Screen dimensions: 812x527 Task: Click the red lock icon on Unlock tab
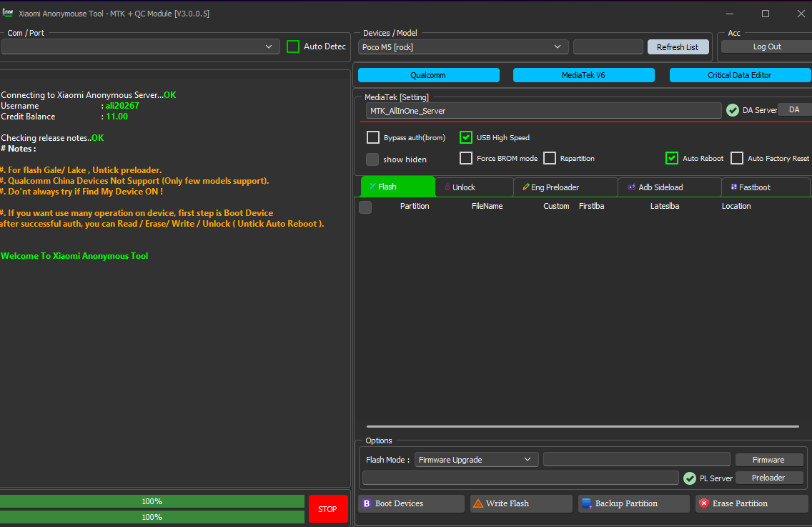pyautogui.click(x=447, y=187)
